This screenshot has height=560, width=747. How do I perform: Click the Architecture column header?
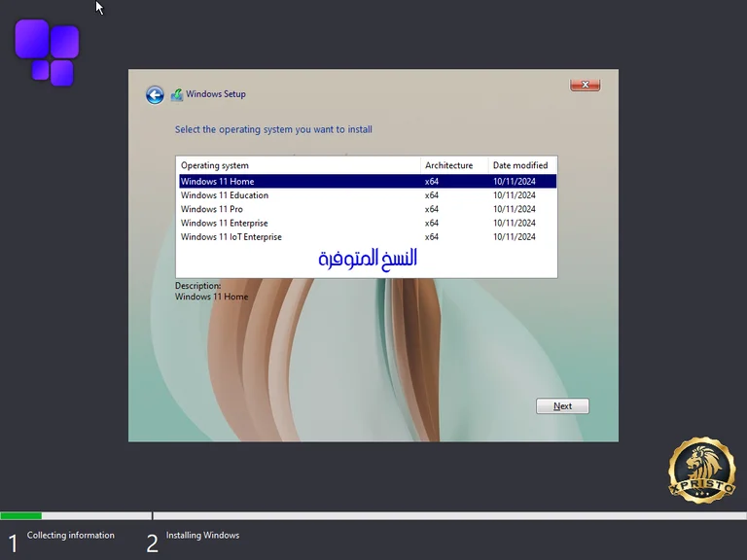(454, 165)
